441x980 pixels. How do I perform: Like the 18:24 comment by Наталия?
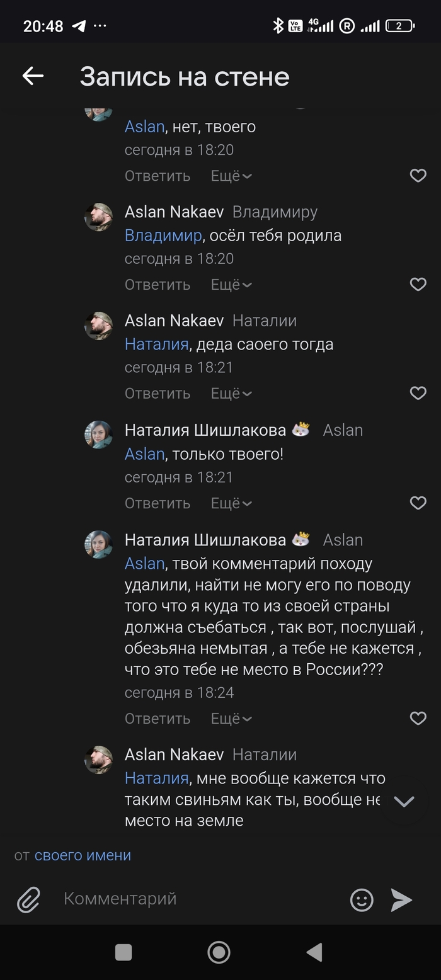[418, 718]
